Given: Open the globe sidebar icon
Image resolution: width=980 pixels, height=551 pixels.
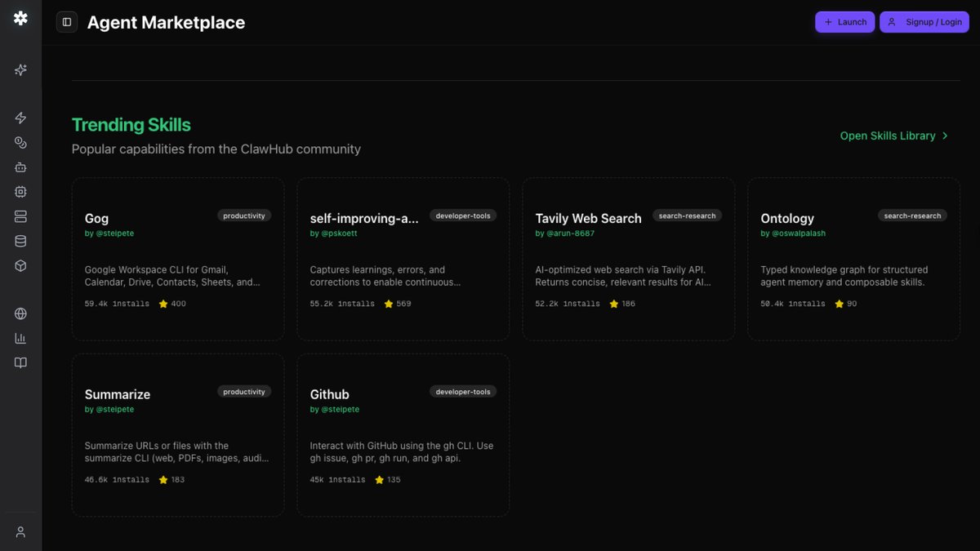Looking at the screenshot, I should click(20, 313).
